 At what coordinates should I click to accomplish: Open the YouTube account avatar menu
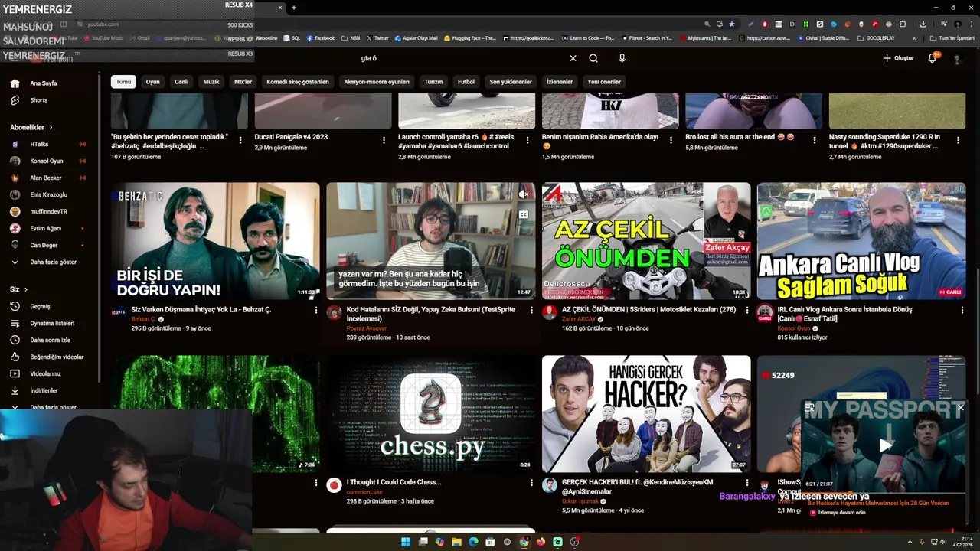click(957, 59)
